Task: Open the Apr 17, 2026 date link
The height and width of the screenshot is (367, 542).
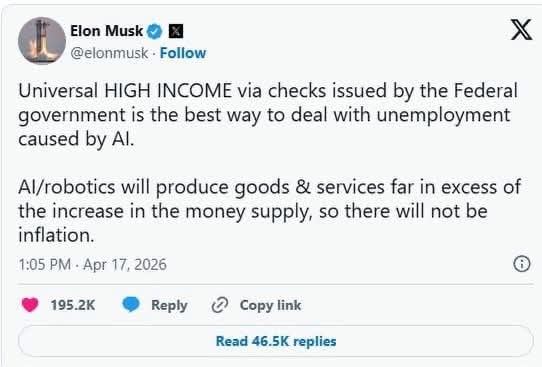Action: tap(125, 265)
